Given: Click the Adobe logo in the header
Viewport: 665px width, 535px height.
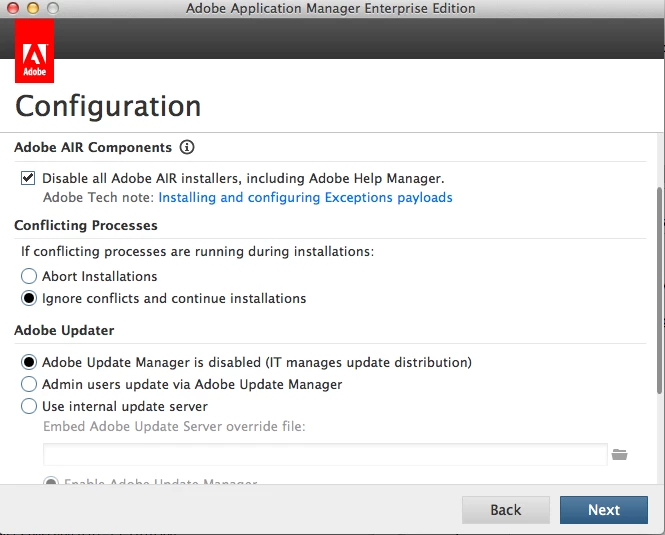Looking at the screenshot, I should point(35,51).
